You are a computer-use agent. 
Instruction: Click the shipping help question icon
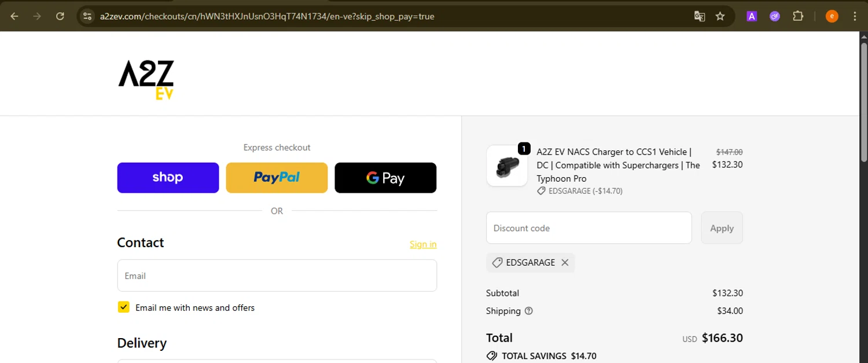coord(528,311)
